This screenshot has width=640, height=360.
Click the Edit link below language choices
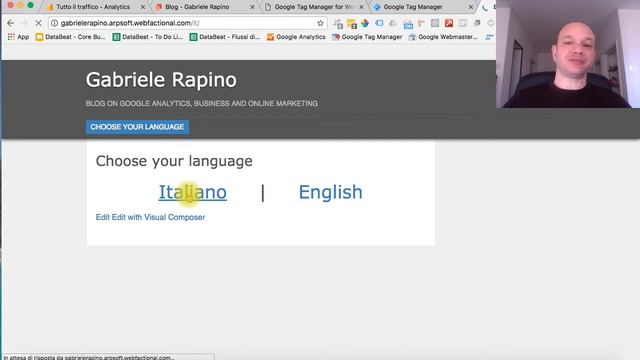tap(102, 217)
